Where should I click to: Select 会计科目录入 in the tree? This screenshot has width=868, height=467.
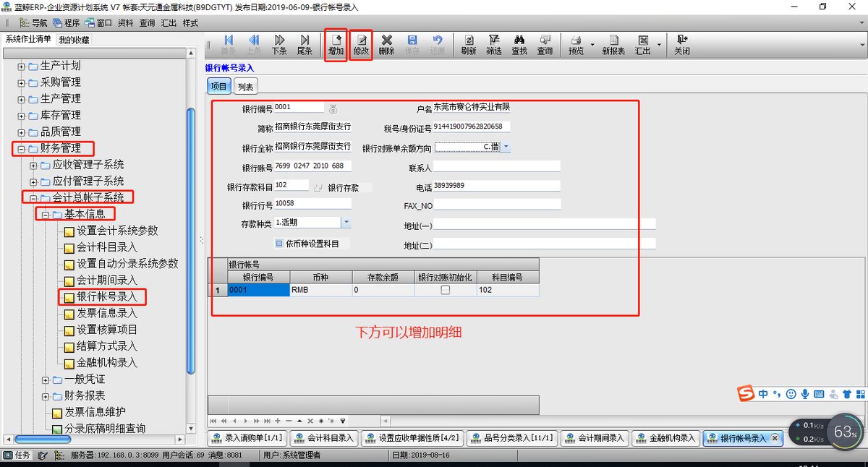point(107,247)
